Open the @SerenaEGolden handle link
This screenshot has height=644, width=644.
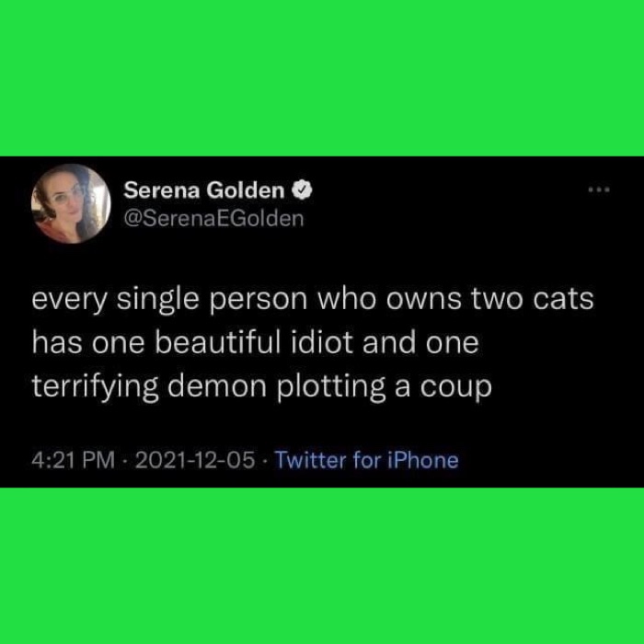pos(213,219)
